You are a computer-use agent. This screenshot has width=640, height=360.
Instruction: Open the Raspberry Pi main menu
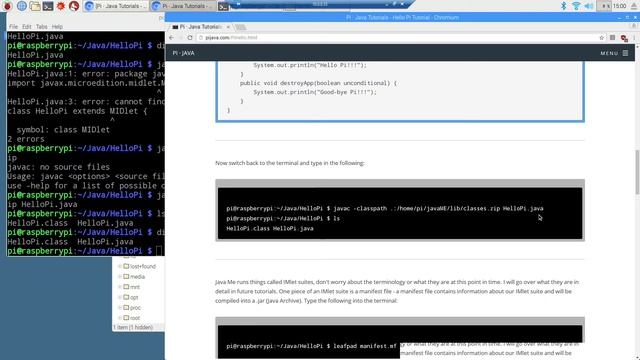(7, 6)
